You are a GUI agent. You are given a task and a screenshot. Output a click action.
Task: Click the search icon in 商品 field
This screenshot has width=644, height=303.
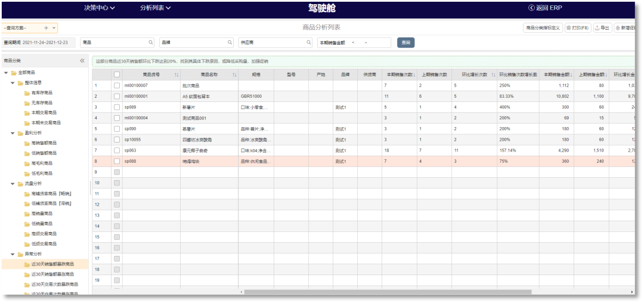(151, 42)
